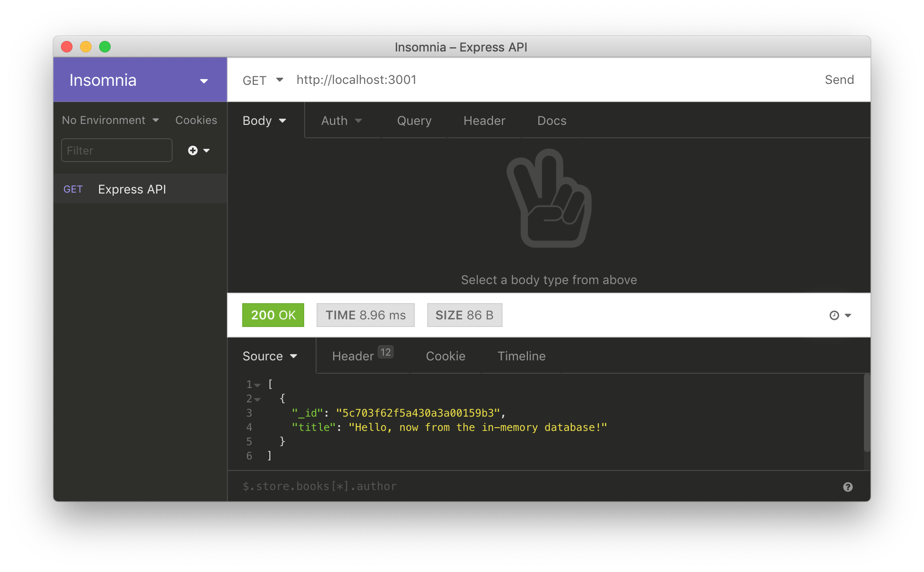The width and height of the screenshot is (924, 572).
Task: Switch to the Query tab
Action: pyautogui.click(x=414, y=121)
